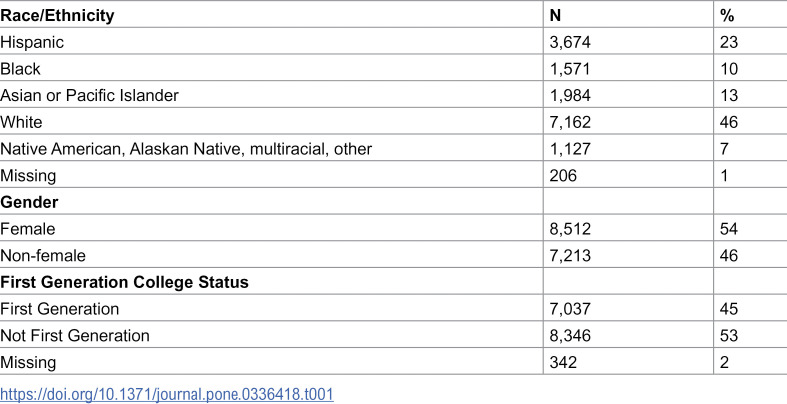Select the Gender section header
Screen dimensions: 787x404
tap(29, 202)
